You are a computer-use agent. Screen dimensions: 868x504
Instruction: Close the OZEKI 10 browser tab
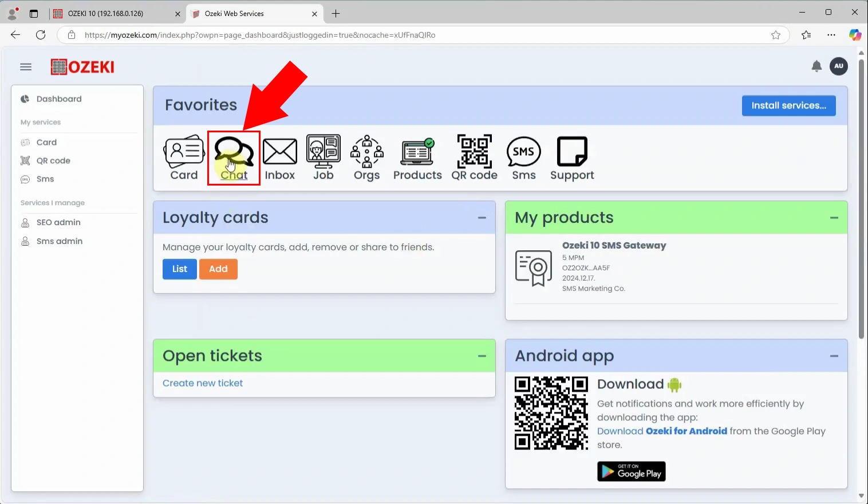tap(177, 14)
